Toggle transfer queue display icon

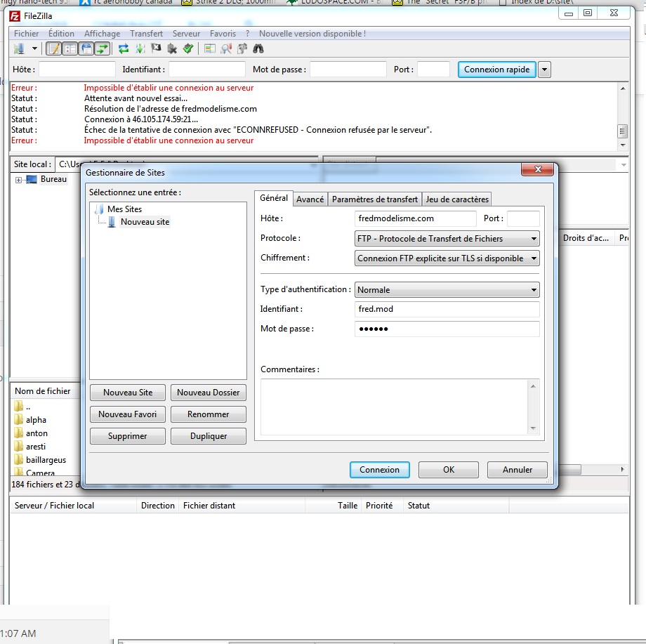[103, 49]
